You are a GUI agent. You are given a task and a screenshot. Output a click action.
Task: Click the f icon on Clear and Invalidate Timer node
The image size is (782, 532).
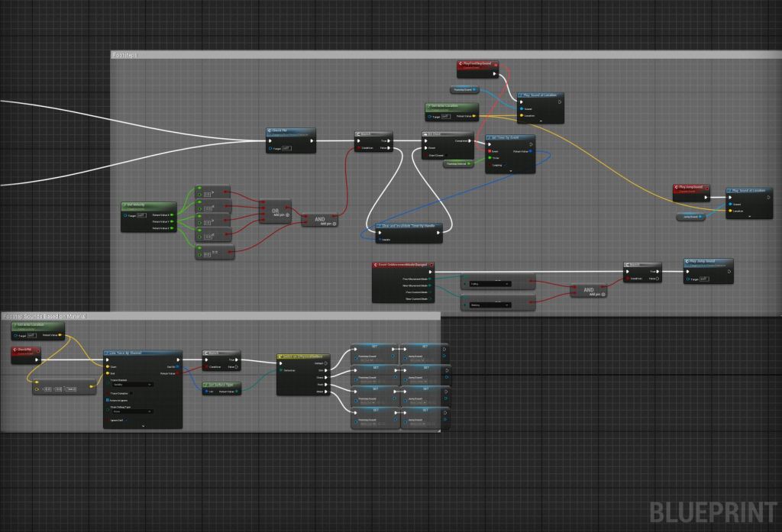[379, 225]
